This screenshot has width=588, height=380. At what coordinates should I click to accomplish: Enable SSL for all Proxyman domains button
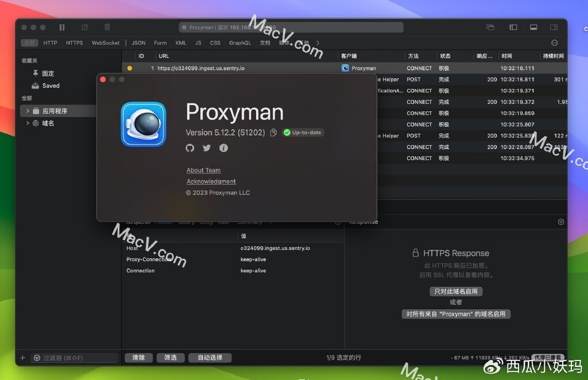455,314
